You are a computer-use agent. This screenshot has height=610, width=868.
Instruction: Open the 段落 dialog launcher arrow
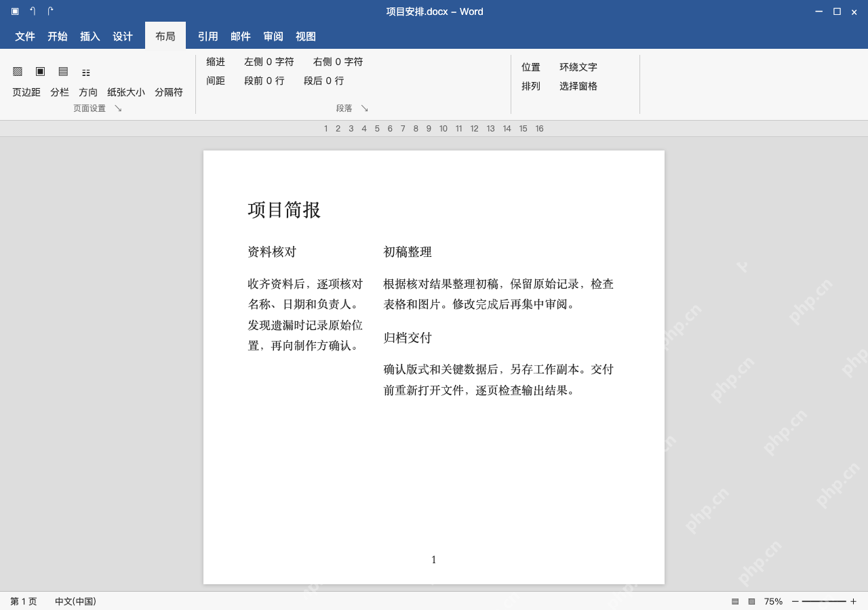pyautogui.click(x=364, y=108)
